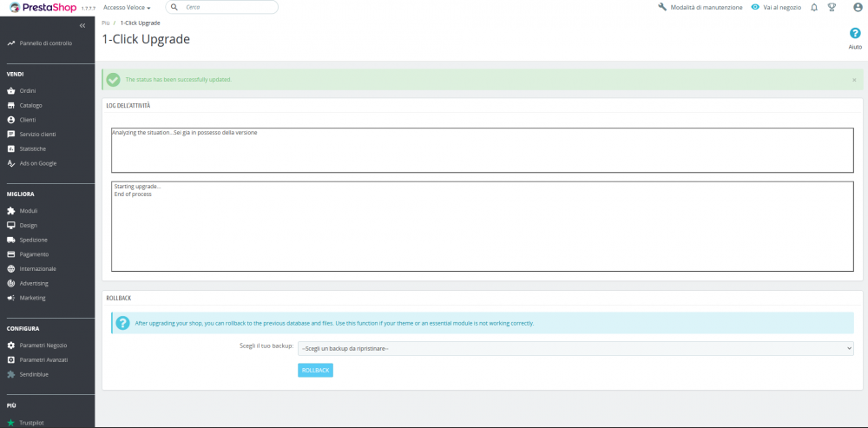The height and width of the screenshot is (428, 868).
Task: Click the Pannello di controllo trend icon
Action: (11, 43)
